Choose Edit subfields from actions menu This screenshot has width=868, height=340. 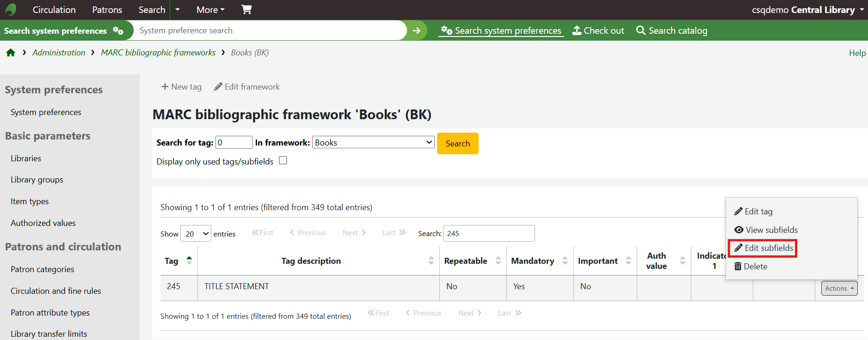pyautogui.click(x=763, y=248)
